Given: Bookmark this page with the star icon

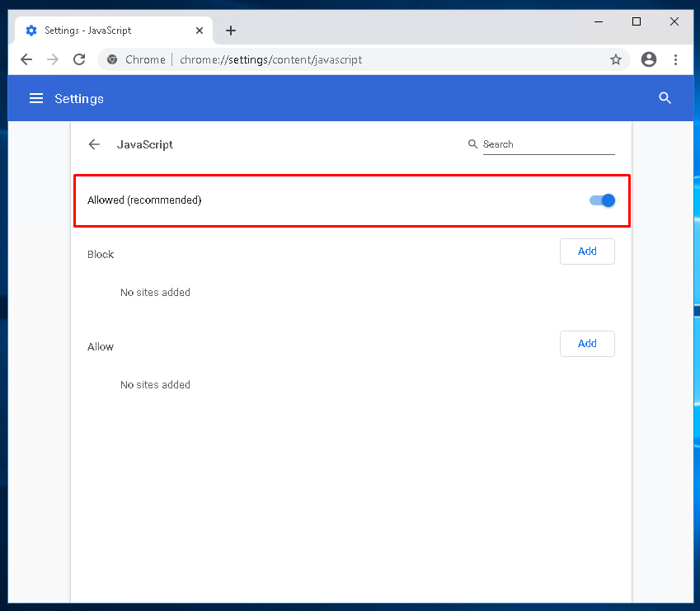Looking at the screenshot, I should [616, 59].
